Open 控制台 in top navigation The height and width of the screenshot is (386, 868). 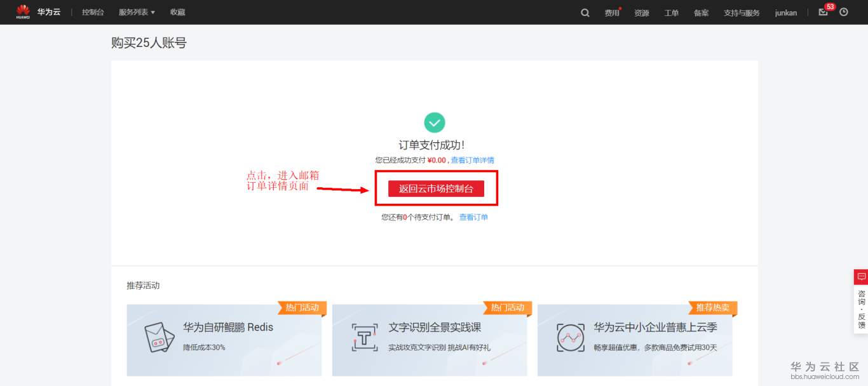(93, 12)
